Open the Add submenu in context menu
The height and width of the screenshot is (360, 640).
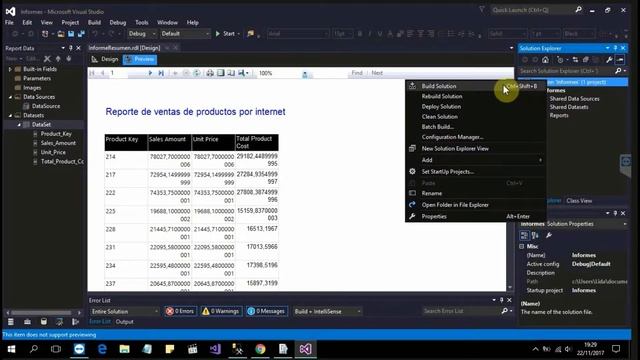pos(476,160)
